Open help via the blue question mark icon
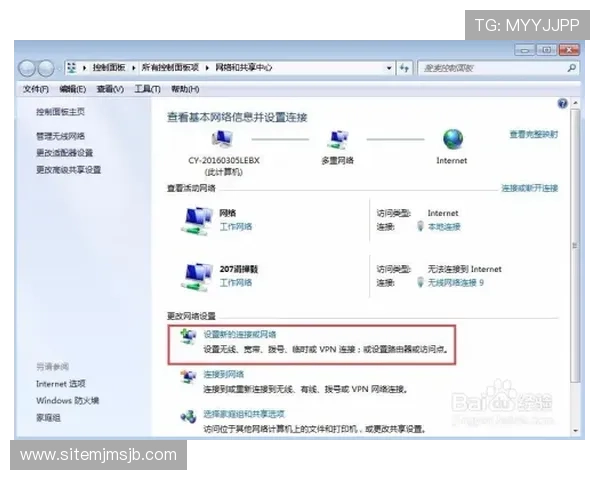600x480 pixels. click(x=562, y=103)
